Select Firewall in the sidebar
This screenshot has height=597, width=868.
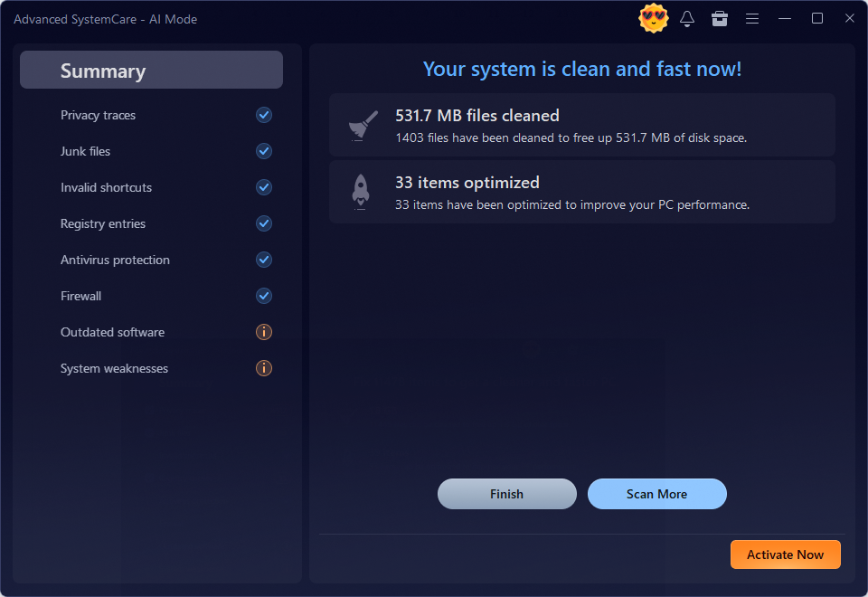click(x=80, y=296)
